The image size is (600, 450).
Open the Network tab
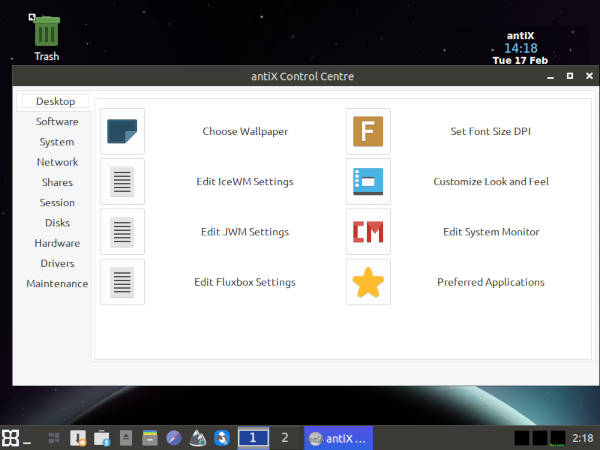[57, 162]
